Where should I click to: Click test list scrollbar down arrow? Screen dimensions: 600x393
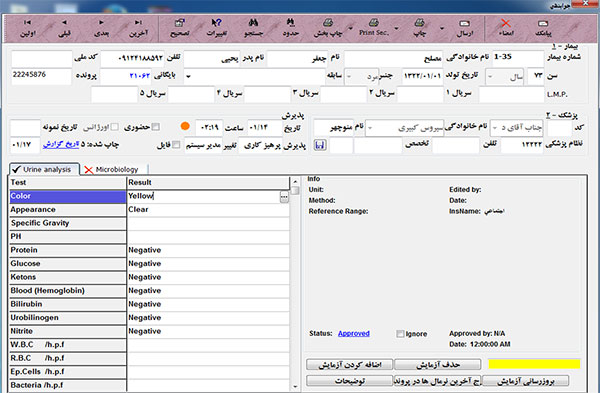point(295,386)
